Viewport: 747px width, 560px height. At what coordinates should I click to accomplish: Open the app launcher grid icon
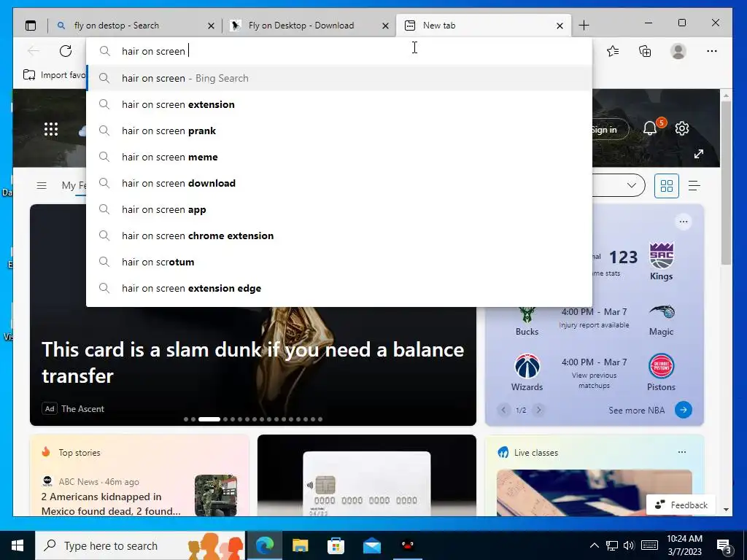51,129
